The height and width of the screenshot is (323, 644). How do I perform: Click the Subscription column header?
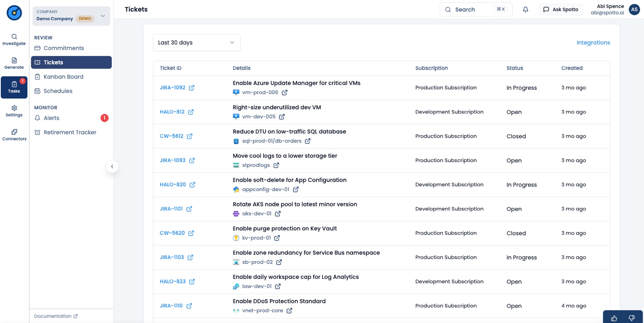431,68
